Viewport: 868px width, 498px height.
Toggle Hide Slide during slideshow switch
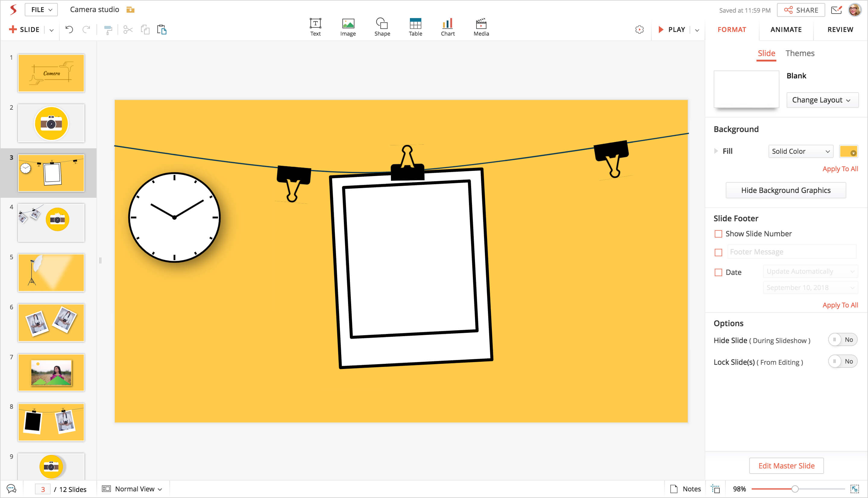pos(842,340)
